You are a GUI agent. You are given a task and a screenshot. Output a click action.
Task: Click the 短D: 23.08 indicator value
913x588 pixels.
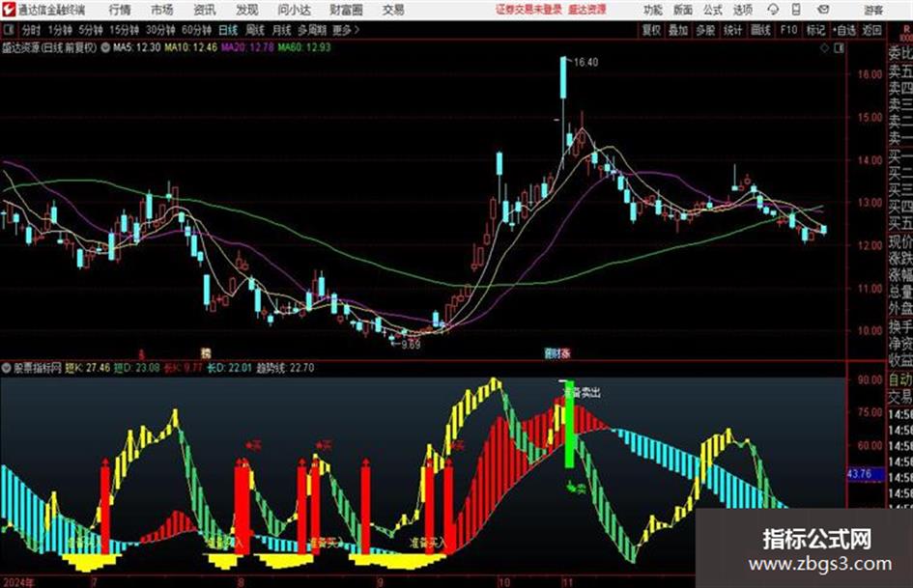click(136, 368)
